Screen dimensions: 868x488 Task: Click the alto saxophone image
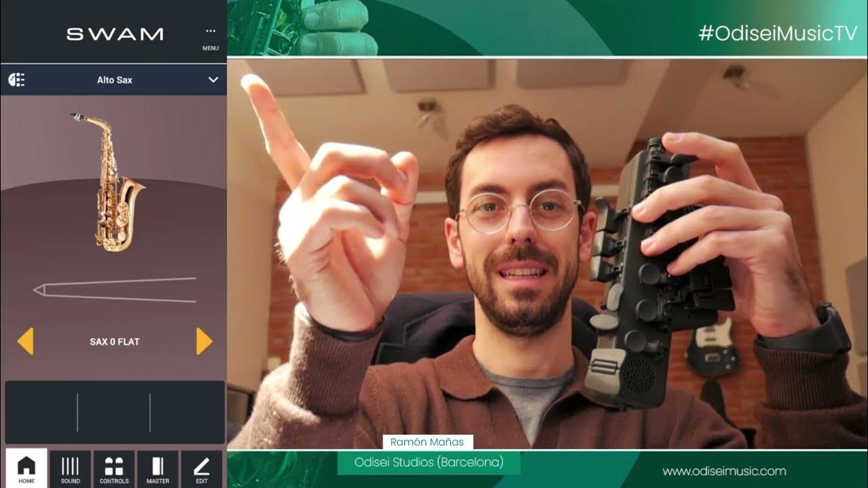108,182
